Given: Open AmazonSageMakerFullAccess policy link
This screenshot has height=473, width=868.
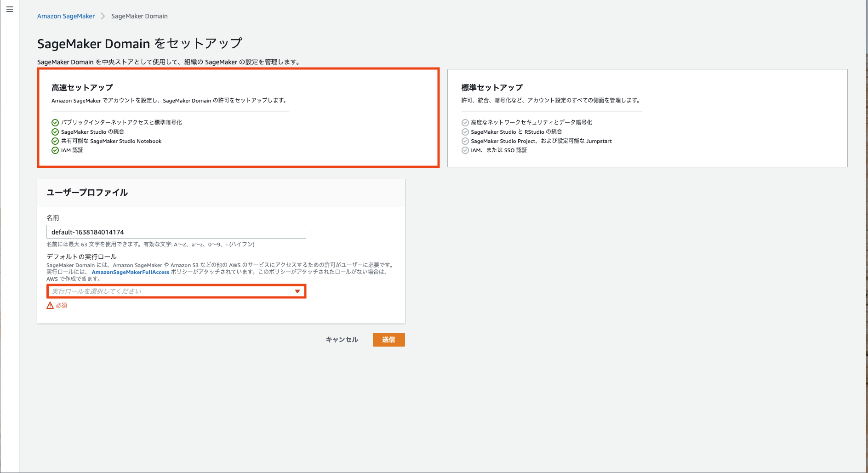Looking at the screenshot, I should click(x=131, y=272).
